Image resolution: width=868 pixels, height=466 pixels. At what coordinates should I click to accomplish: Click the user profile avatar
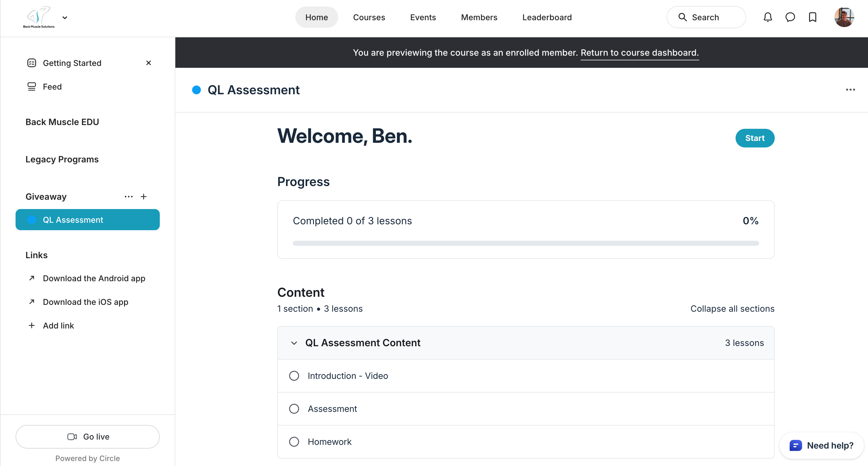(843, 17)
